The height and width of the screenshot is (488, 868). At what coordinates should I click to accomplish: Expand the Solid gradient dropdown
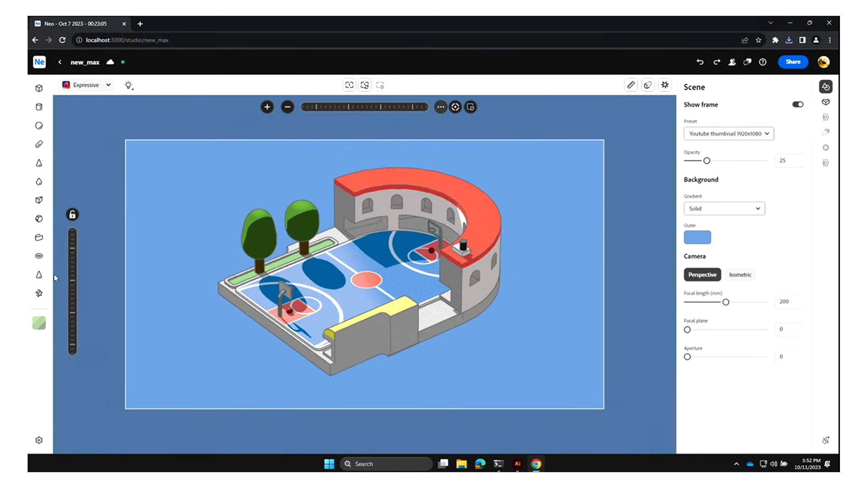724,208
